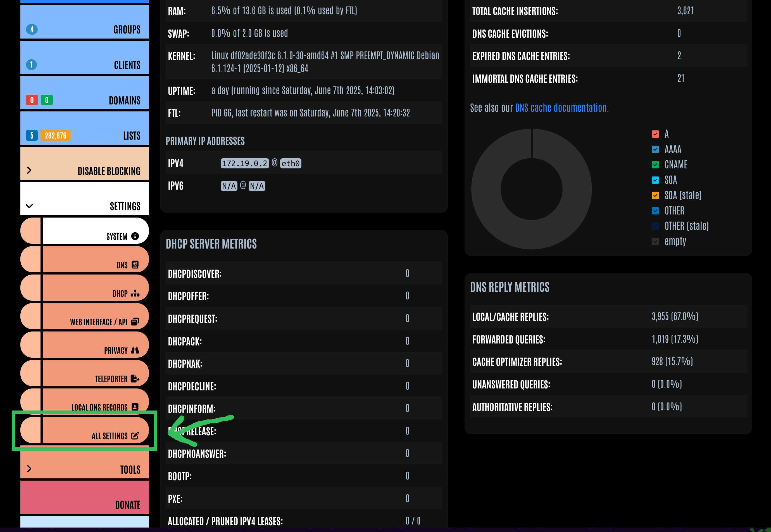Click the Web Interface / API icon
The height and width of the screenshot is (532, 771).
click(135, 322)
